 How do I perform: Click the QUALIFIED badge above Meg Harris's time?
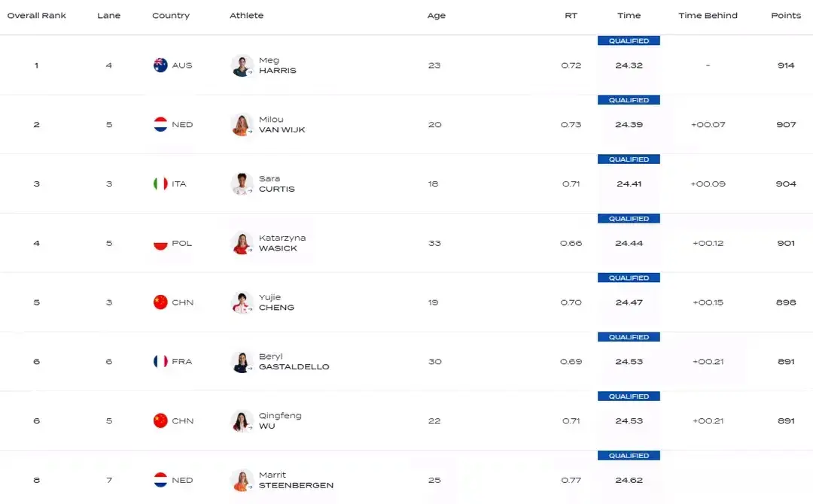tap(629, 41)
